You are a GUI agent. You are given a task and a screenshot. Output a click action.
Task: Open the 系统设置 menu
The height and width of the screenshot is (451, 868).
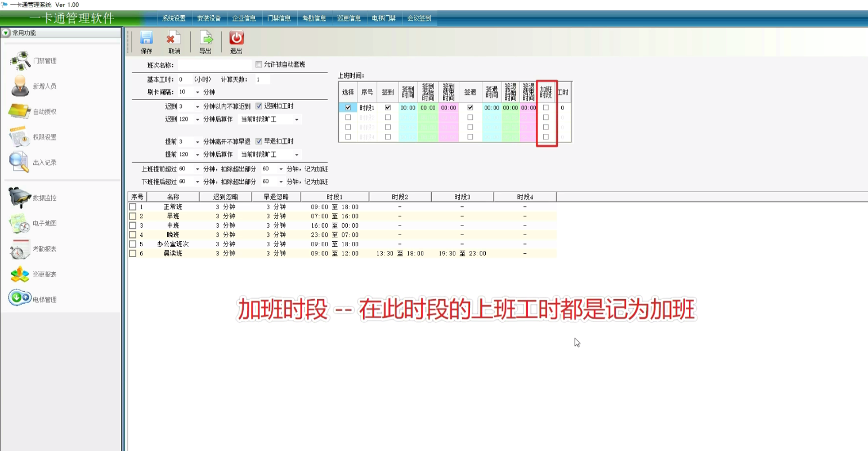point(174,19)
